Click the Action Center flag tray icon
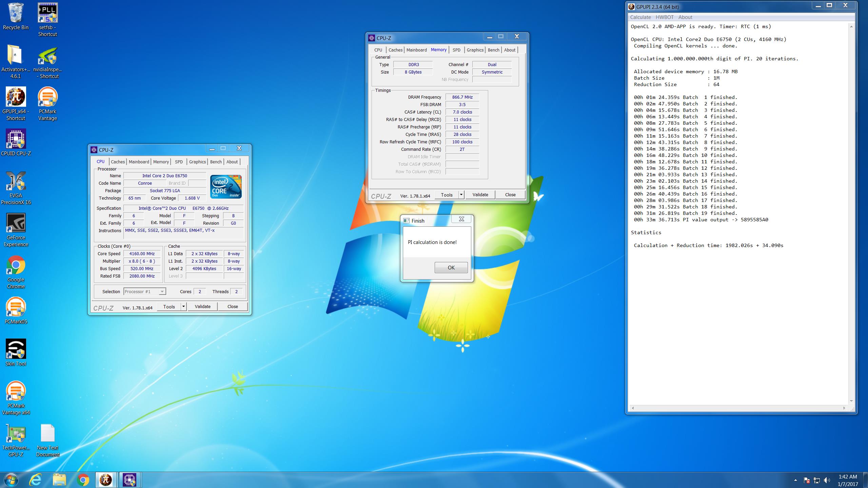868x488 pixels. 806,480
